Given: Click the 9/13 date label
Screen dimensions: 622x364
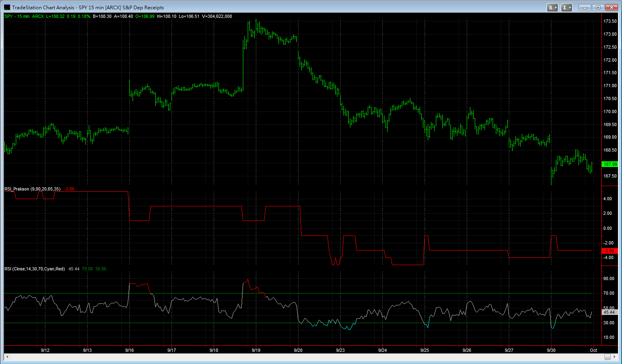Looking at the screenshot, I should click(x=88, y=351).
